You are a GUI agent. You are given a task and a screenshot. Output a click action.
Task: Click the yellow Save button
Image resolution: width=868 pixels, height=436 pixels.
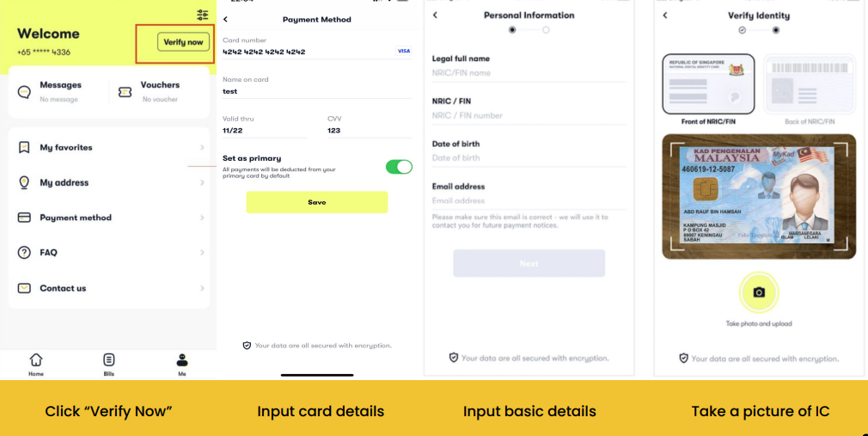[316, 202]
